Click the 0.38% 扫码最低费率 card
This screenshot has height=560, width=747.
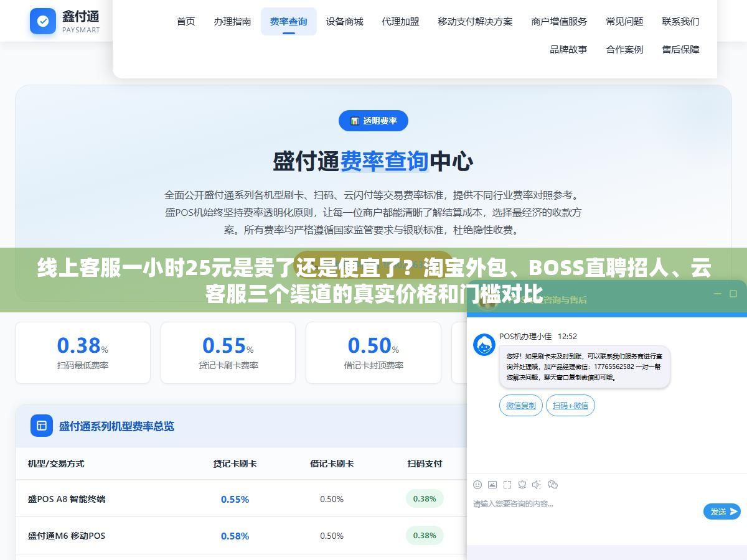point(83,353)
